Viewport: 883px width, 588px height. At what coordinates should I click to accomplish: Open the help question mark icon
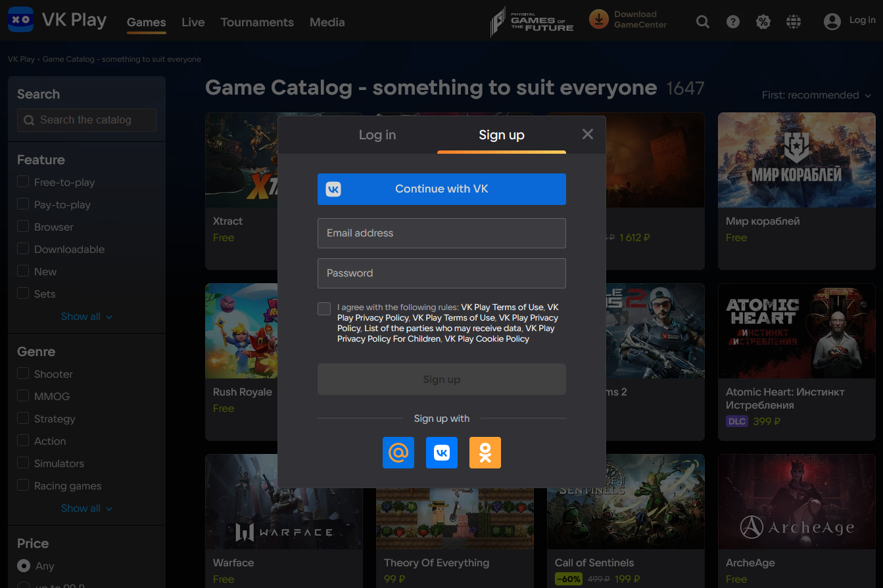point(733,22)
